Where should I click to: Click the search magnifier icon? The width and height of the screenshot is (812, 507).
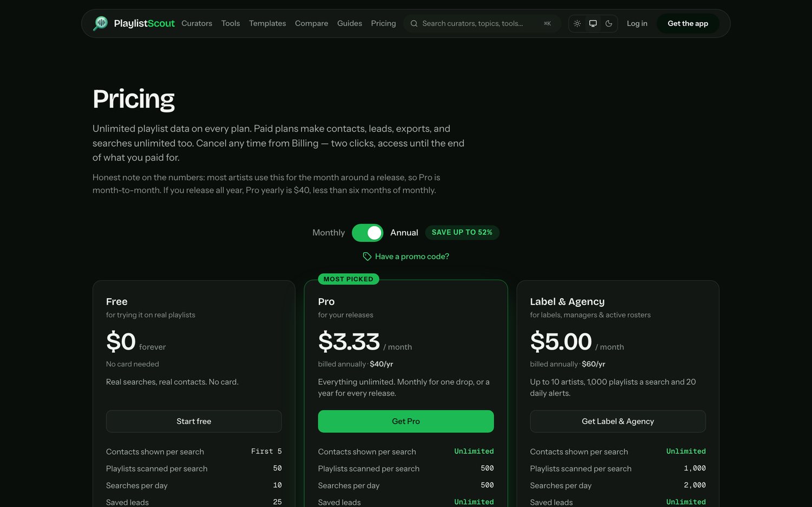pyautogui.click(x=414, y=23)
